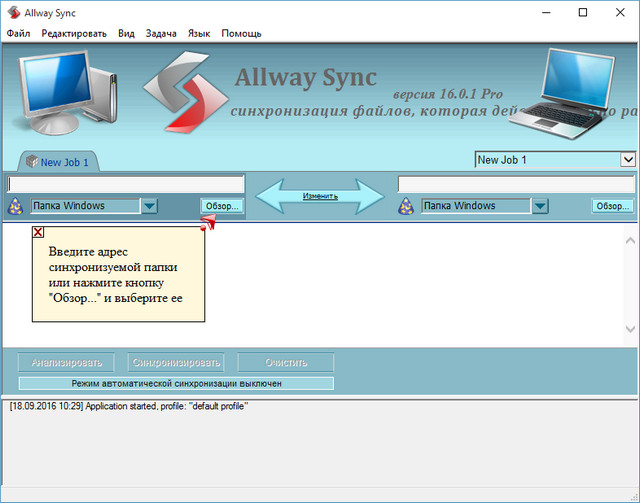
Task: Open the Задача menu
Action: pos(160,33)
